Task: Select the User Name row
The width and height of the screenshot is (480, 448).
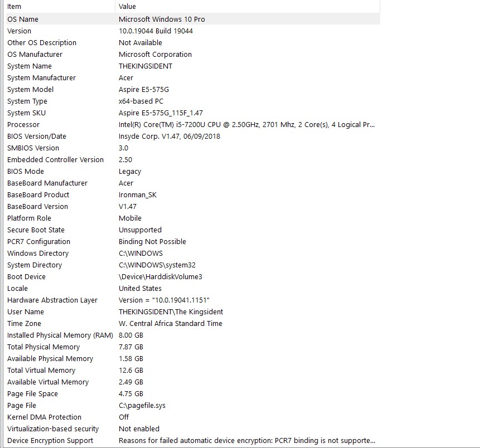Action: (x=193, y=312)
